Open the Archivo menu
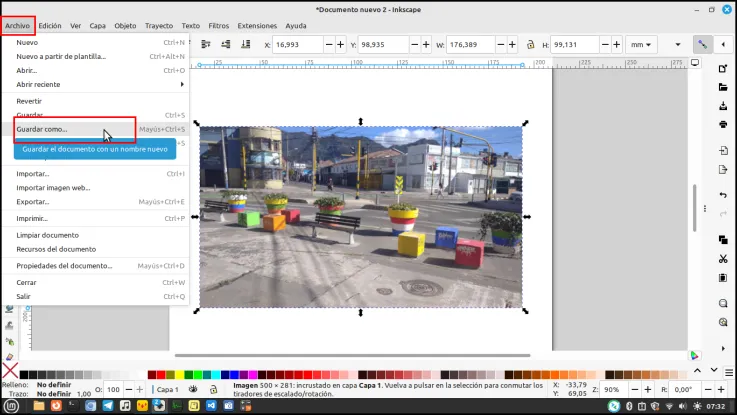Viewport: 737px width, 415px height. pos(17,26)
